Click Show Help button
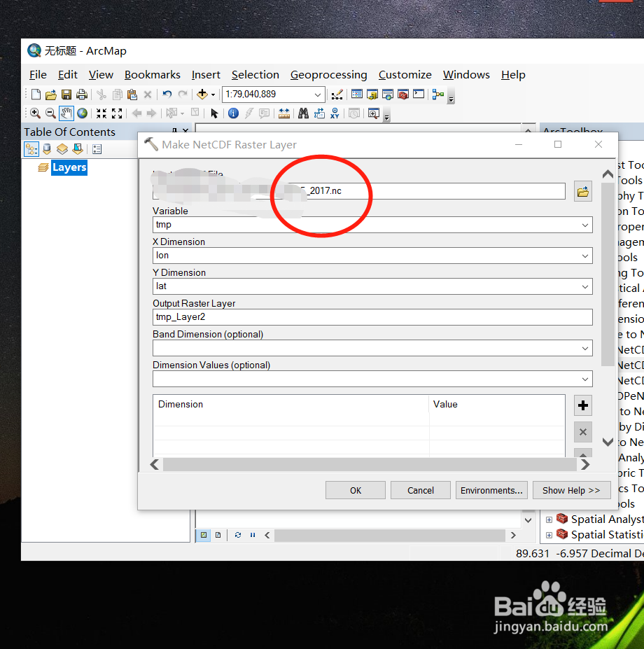Viewport: 644px width, 649px height. tap(572, 491)
